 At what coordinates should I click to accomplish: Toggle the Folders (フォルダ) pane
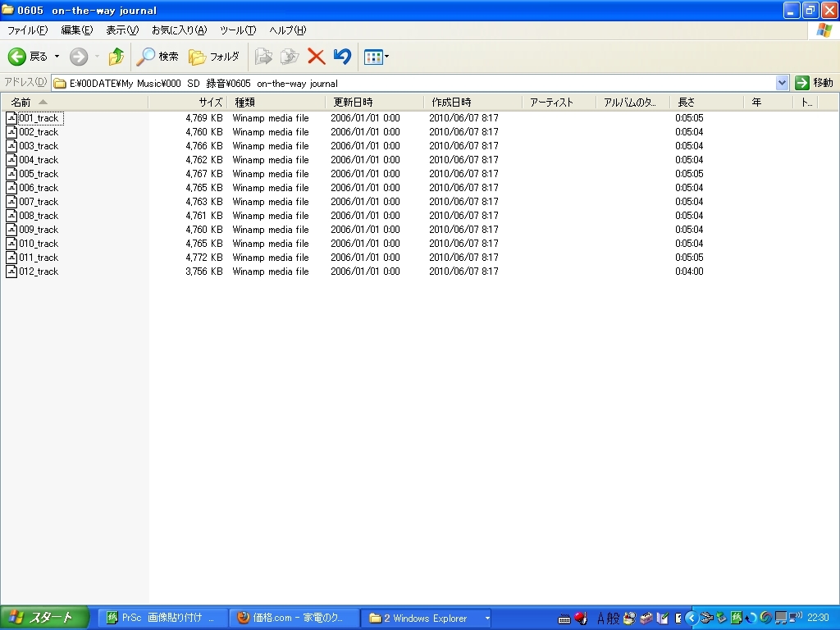click(213, 57)
